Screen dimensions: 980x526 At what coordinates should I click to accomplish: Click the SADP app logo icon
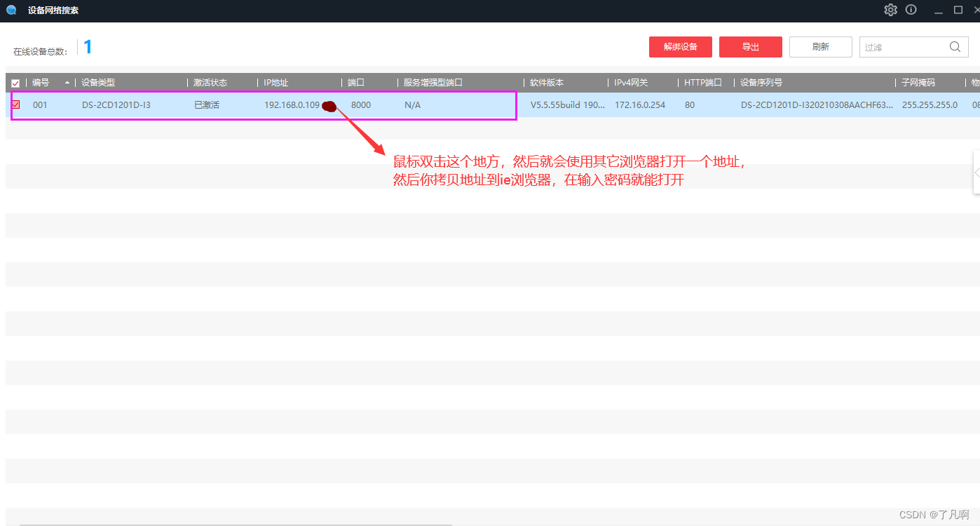(11, 11)
